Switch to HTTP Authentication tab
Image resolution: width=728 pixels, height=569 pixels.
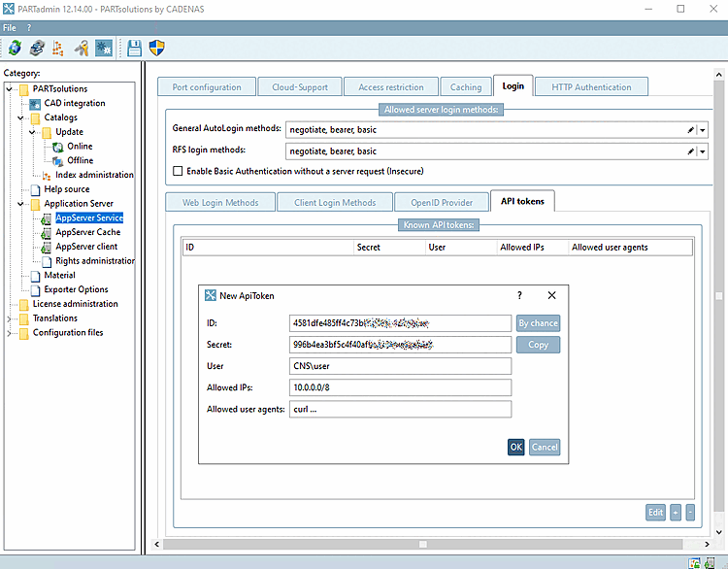591,86
